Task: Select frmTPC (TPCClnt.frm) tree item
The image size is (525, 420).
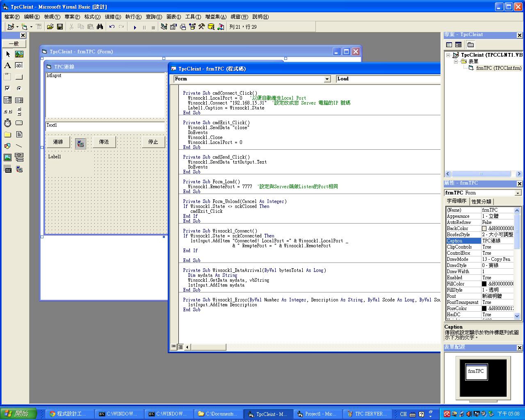Action: coord(498,68)
